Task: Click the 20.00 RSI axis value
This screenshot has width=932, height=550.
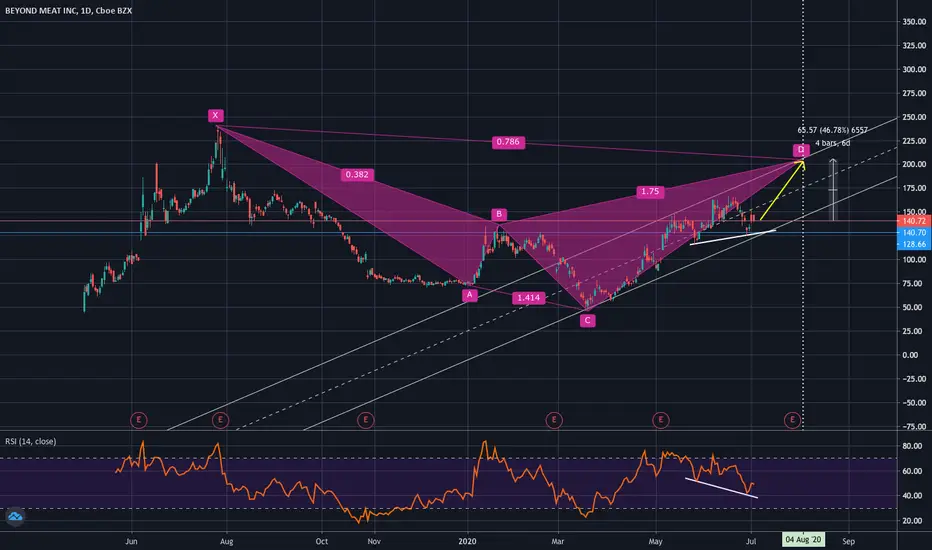Action: click(912, 520)
